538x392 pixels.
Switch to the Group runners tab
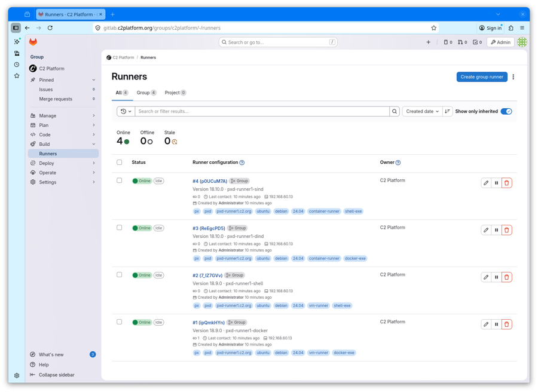146,93
